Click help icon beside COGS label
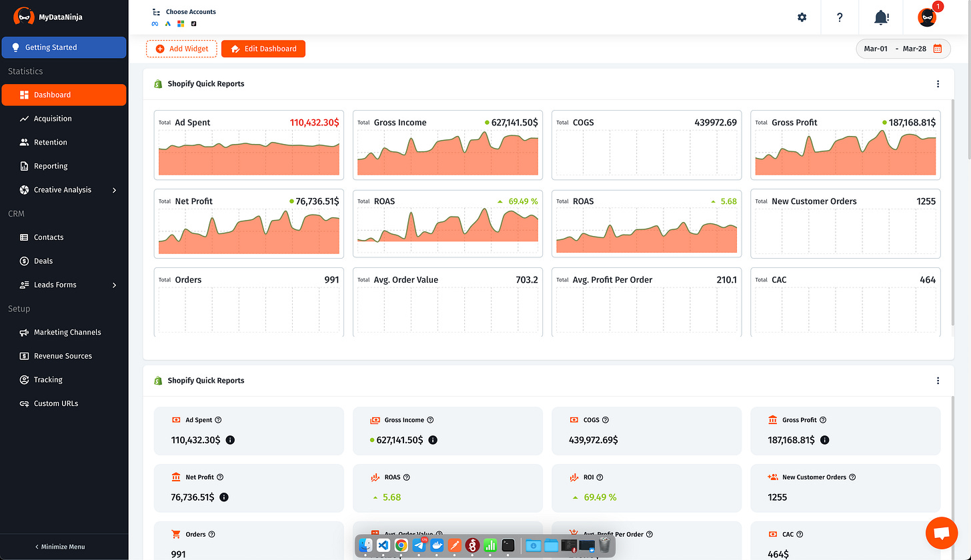The width and height of the screenshot is (971, 560). coord(606,420)
